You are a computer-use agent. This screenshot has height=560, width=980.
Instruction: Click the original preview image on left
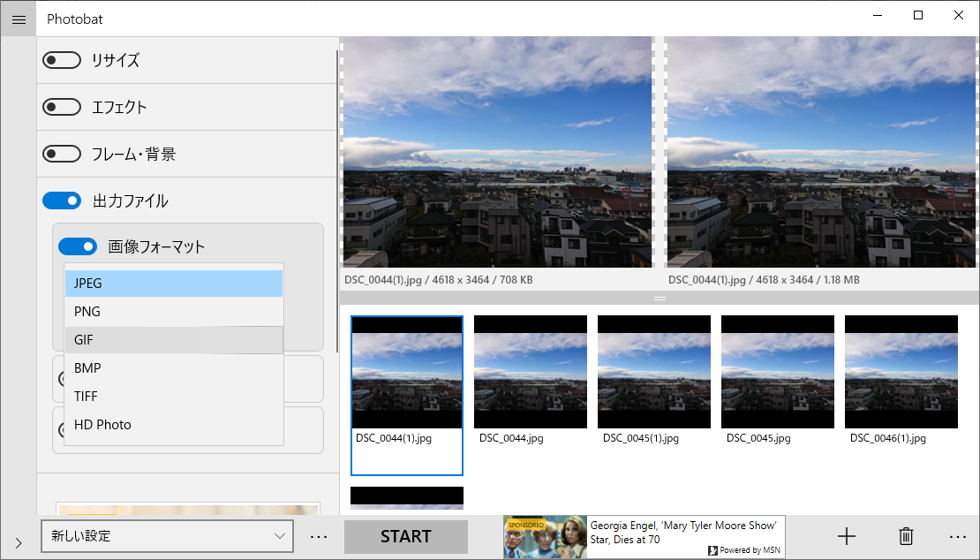pos(497,152)
